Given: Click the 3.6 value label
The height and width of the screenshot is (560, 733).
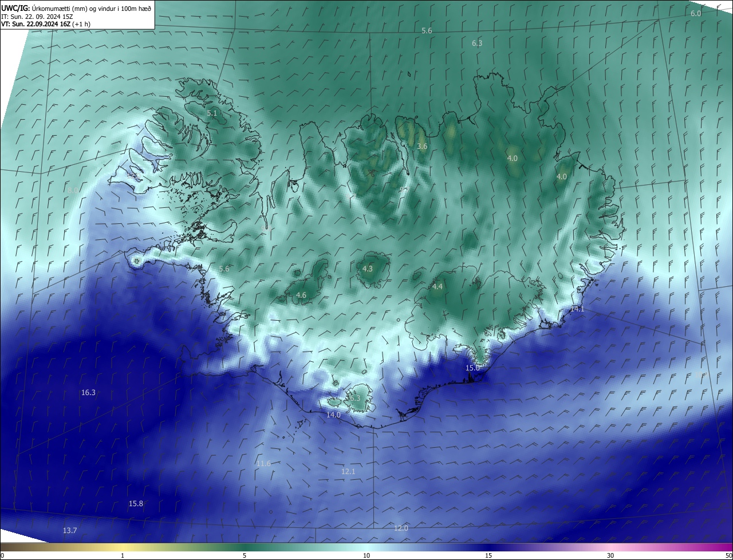Looking at the screenshot, I should [422, 147].
